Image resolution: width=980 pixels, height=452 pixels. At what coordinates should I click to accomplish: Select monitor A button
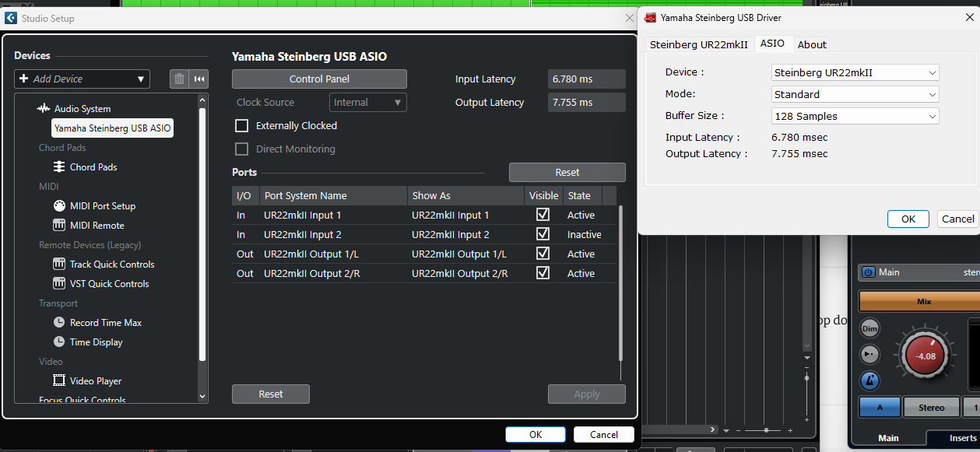[880, 407]
